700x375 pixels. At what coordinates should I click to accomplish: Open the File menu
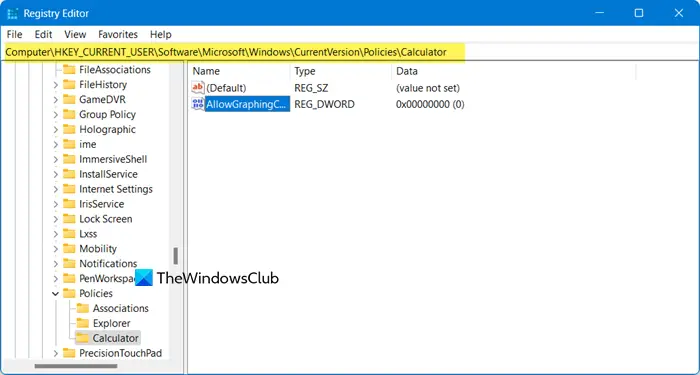coord(14,34)
